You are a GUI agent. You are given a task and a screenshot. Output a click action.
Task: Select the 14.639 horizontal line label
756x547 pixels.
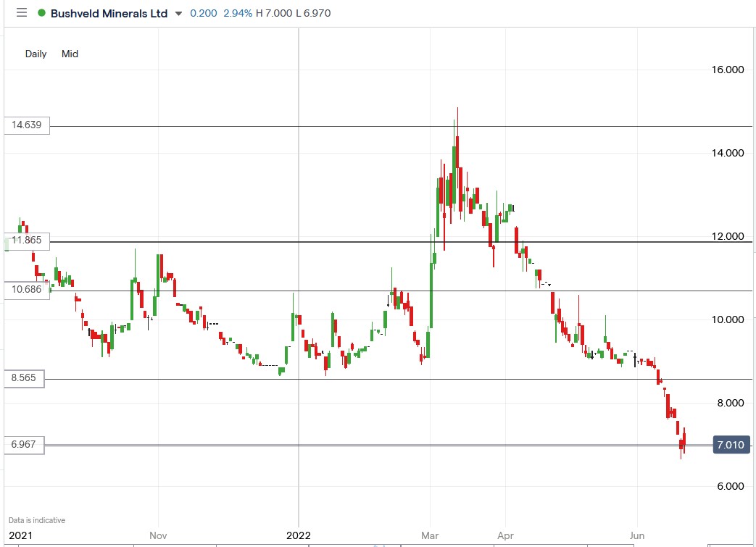pyautogui.click(x=27, y=125)
